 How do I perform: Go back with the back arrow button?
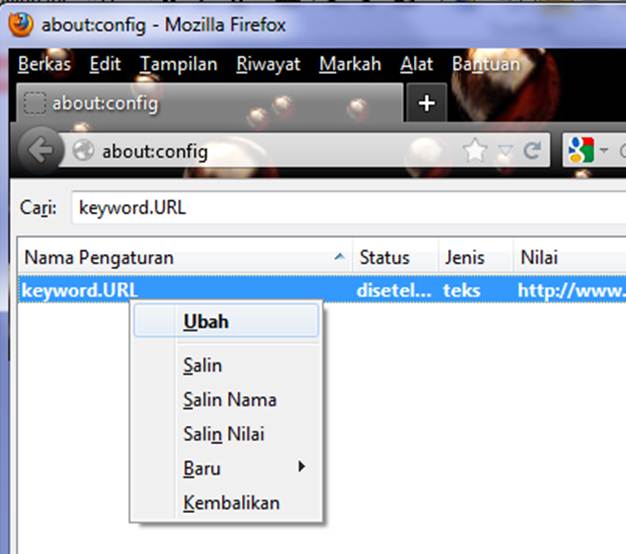tap(41, 150)
